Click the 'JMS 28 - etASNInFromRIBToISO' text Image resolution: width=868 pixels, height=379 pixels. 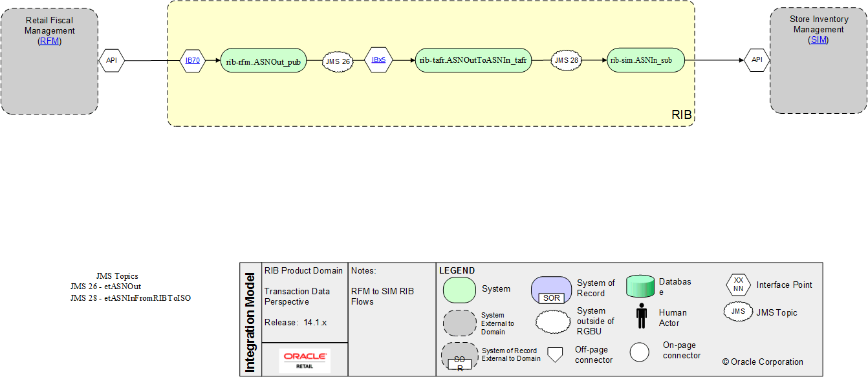[x=131, y=298]
